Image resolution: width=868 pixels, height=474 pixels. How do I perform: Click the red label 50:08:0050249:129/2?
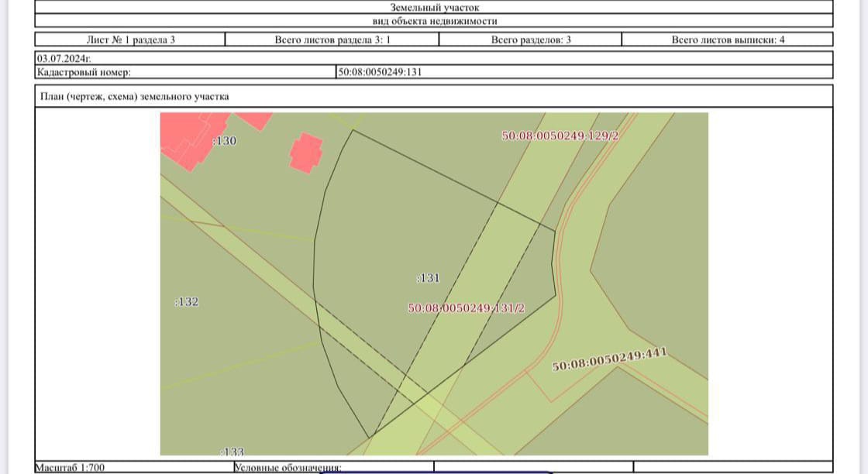tap(562, 136)
